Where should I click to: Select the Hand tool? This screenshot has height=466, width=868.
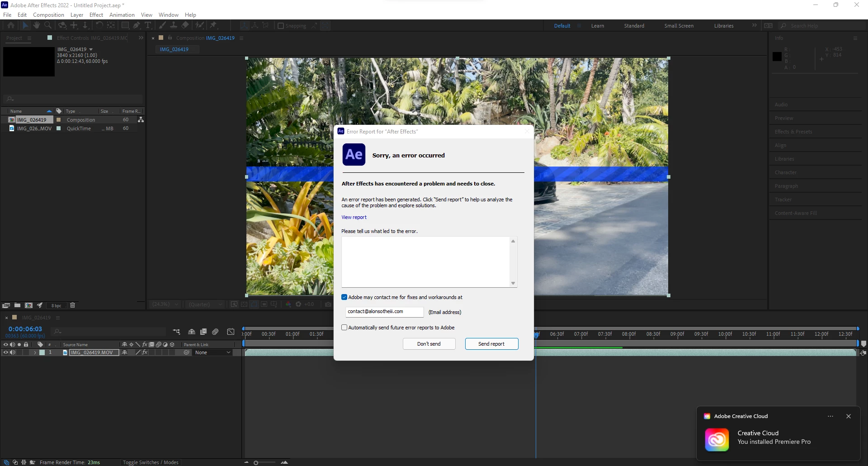[x=37, y=26]
